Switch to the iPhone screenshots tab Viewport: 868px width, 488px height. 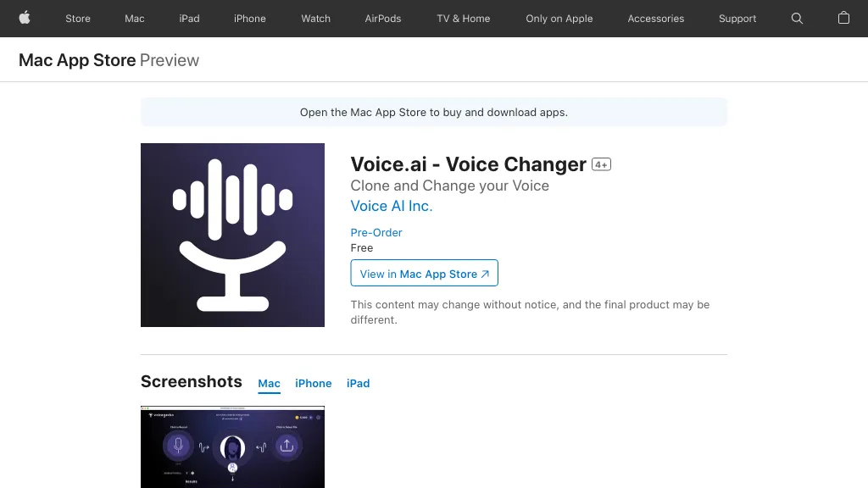pos(313,383)
